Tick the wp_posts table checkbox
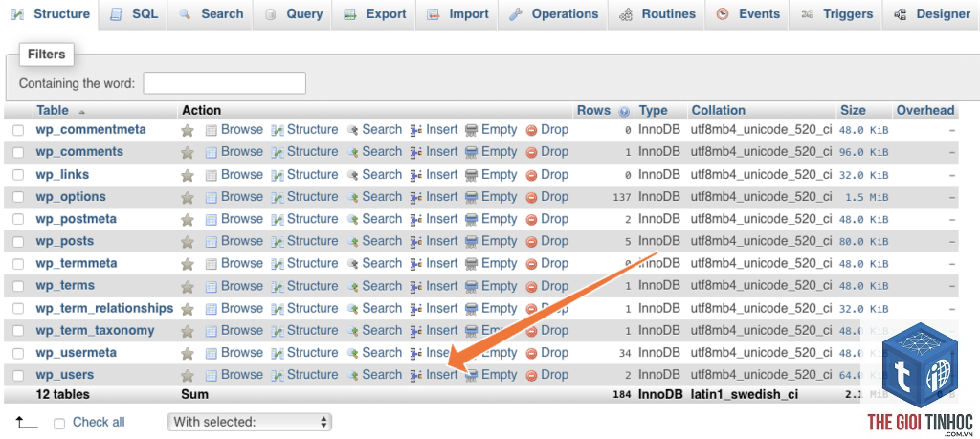 click(19, 242)
